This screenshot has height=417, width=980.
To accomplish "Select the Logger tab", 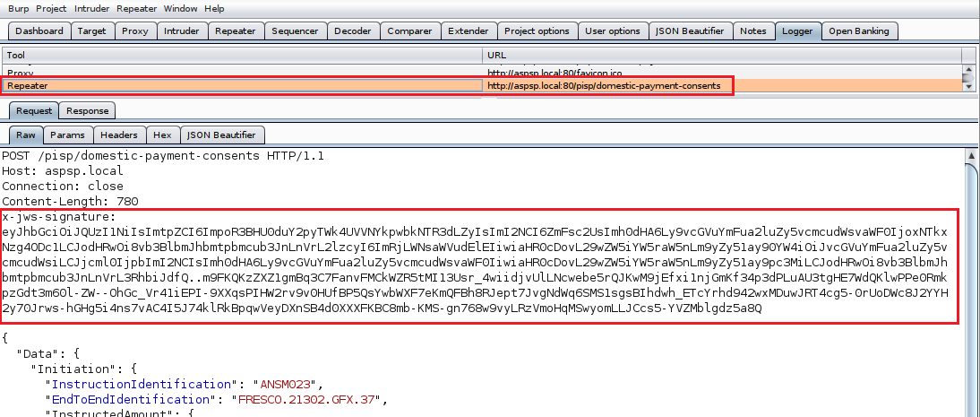I will [x=798, y=30].
